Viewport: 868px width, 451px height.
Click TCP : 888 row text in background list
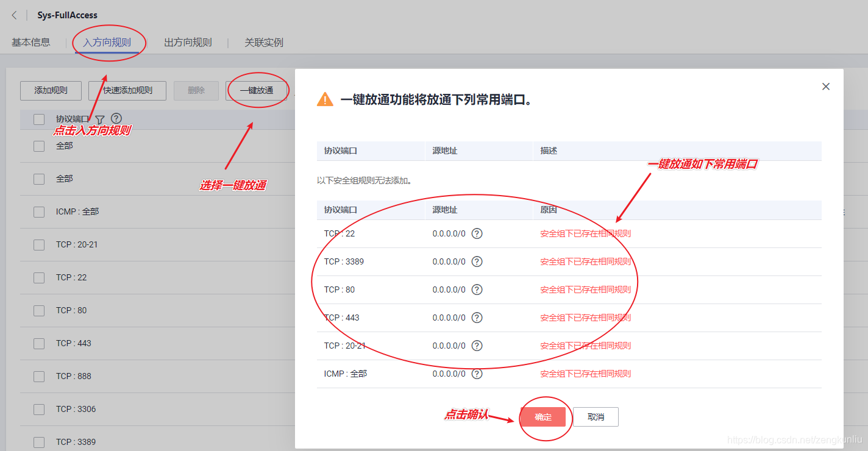click(74, 376)
